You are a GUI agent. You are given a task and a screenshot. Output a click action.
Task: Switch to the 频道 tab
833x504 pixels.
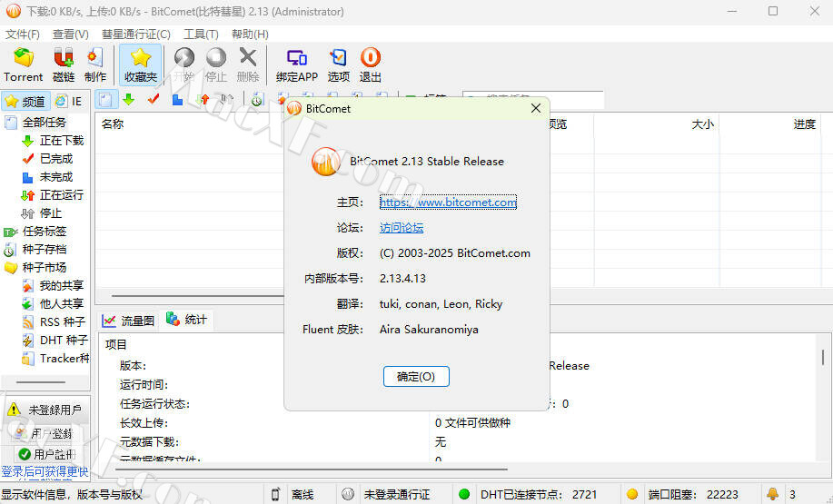pos(25,101)
